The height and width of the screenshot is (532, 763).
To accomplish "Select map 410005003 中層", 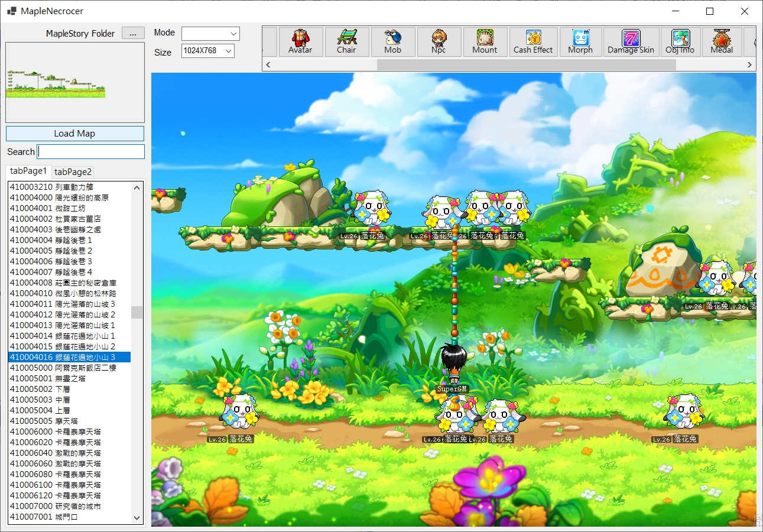I will (x=69, y=400).
